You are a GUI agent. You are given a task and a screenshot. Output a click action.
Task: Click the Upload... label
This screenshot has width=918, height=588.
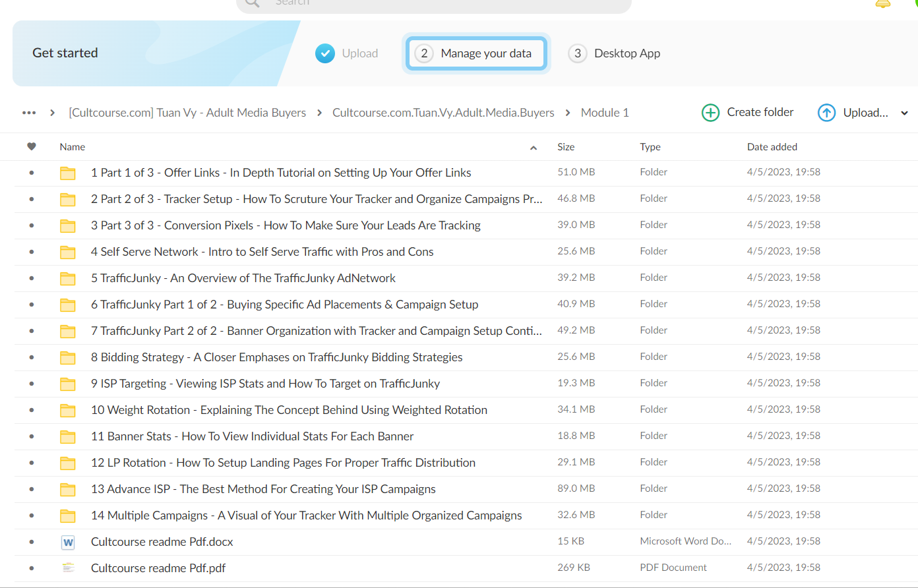click(866, 113)
